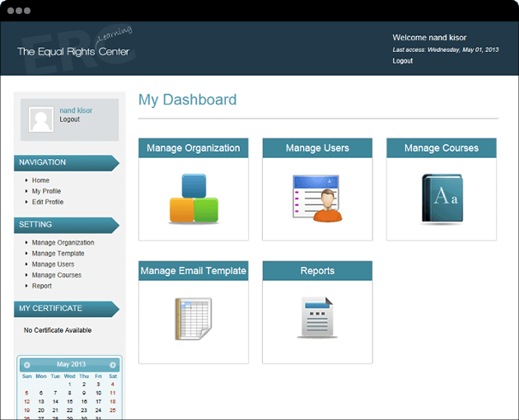This screenshot has width=519, height=420.
Task: Click the 'My Dashboard' heading
Action: 187,100
